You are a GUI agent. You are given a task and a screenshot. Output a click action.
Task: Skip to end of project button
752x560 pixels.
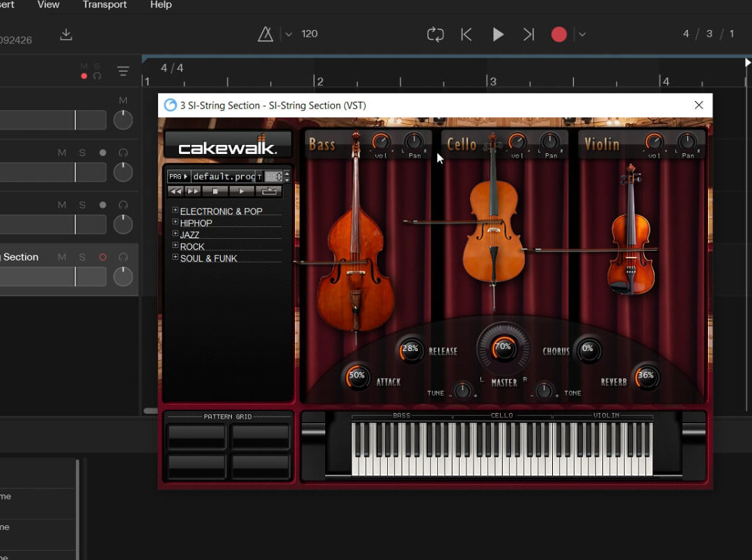tap(528, 34)
